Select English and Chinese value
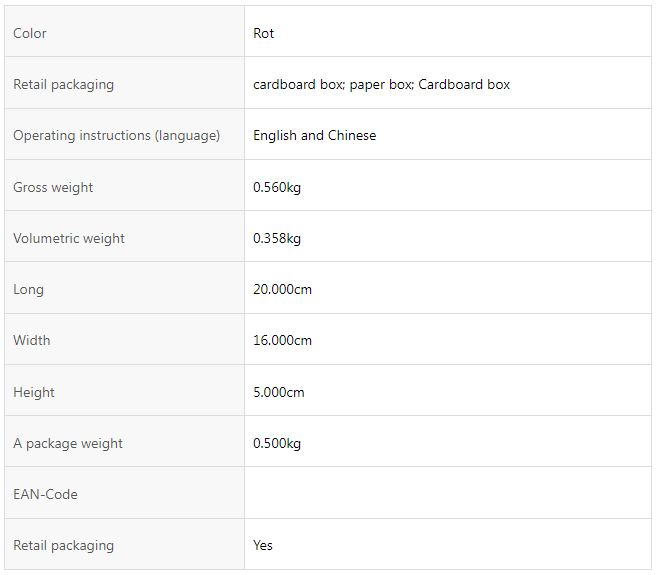This screenshot has width=656, height=575. (x=314, y=136)
